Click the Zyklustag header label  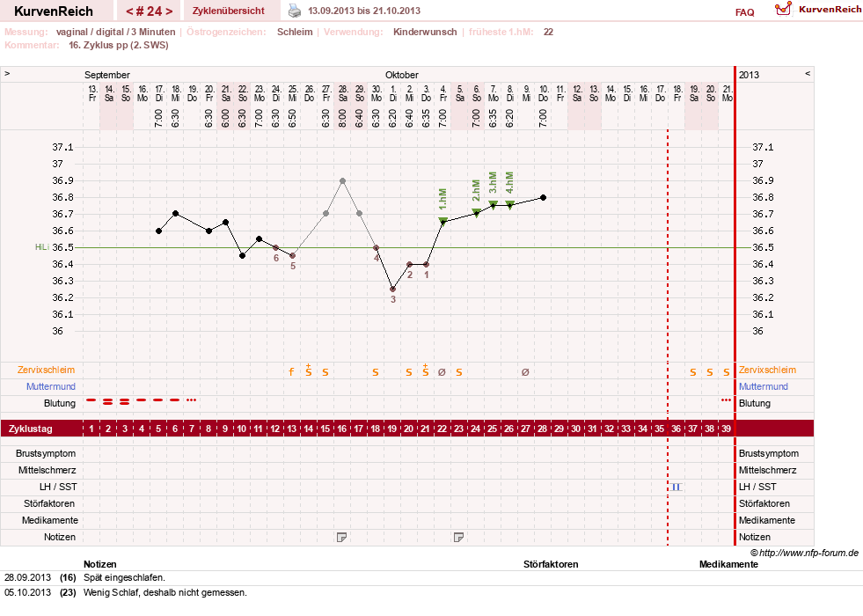pos(31,429)
